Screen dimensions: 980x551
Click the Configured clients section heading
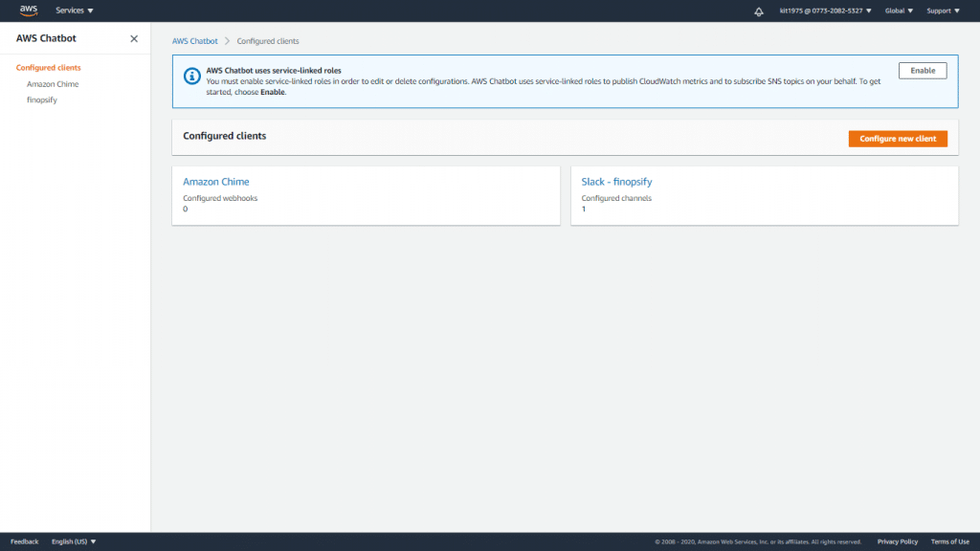224,136
